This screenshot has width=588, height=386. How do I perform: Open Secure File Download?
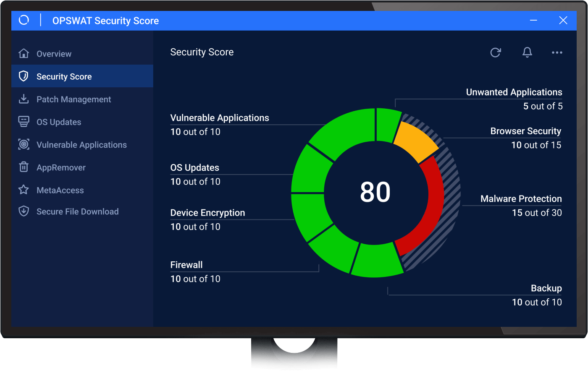pyautogui.click(x=82, y=211)
